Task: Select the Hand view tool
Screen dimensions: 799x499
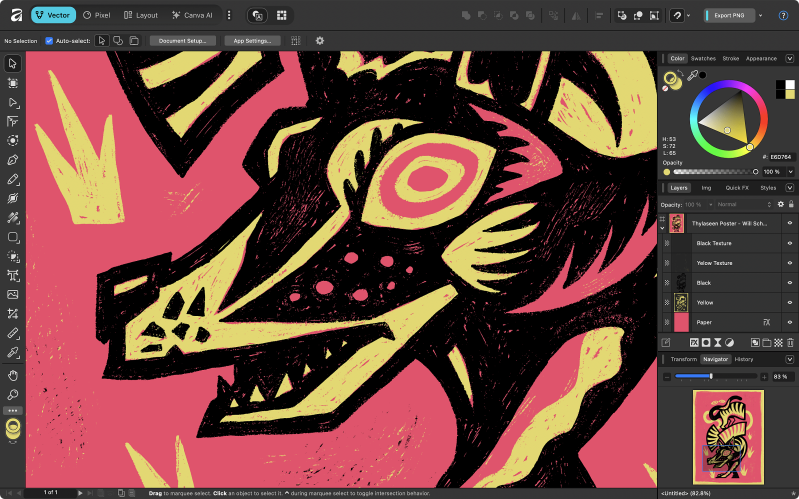Action: 13,375
